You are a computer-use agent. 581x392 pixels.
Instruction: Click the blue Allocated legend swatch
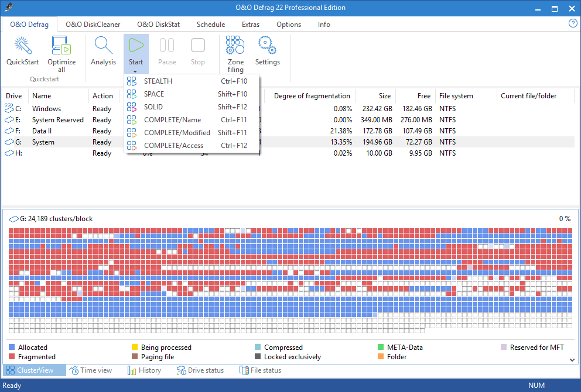point(12,347)
